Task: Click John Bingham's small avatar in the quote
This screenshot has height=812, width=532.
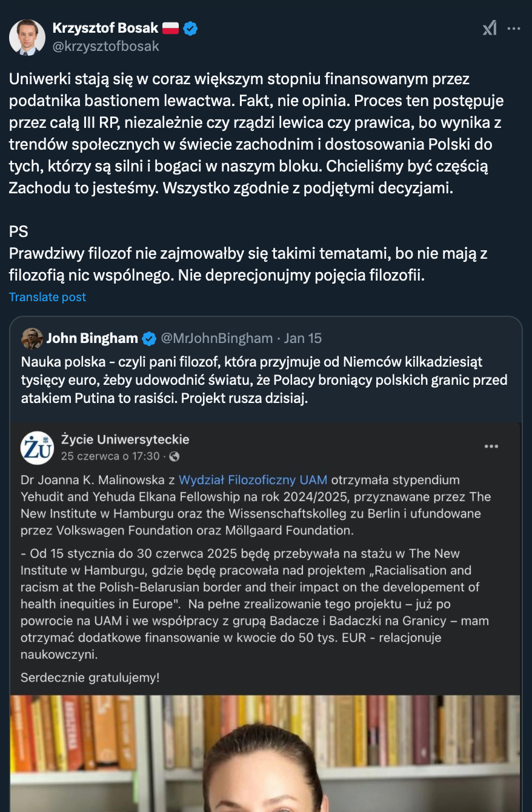Action: (32, 338)
